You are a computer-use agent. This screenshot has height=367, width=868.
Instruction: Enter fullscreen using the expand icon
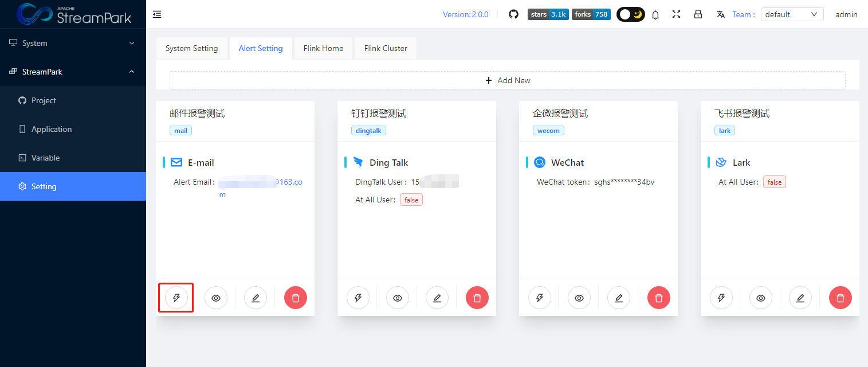click(x=677, y=14)
